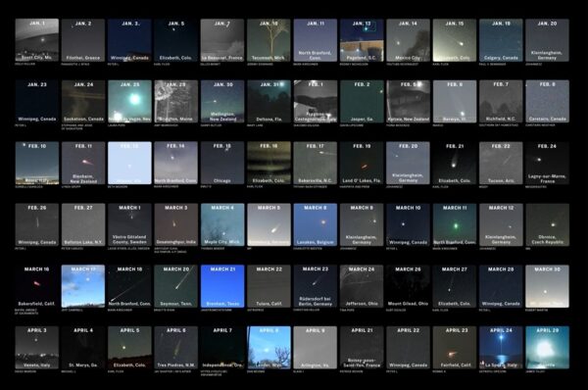Open the Jan. 30 Wellington, New Zealand image
Screen dimensions: 588x390
[222, 101]
